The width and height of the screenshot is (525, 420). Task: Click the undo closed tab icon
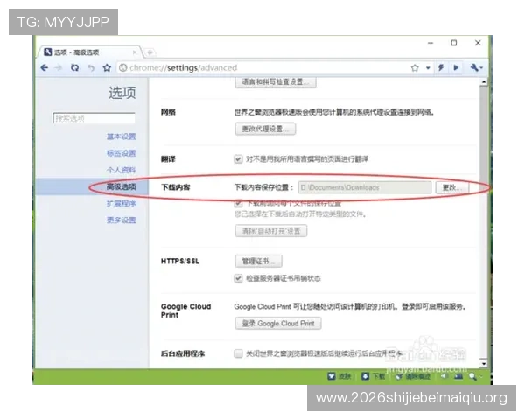tap(91, 68)
